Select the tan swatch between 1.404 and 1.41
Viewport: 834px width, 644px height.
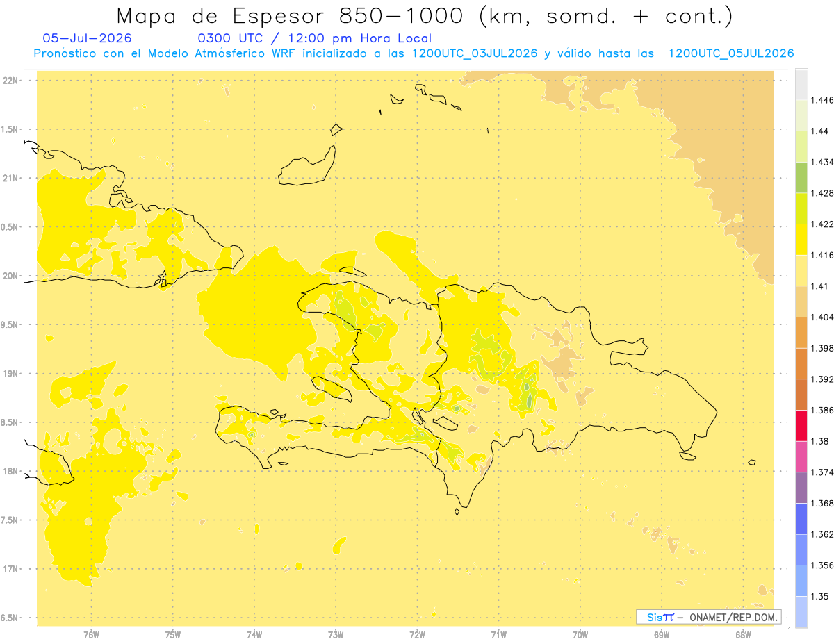pos(801,302)
